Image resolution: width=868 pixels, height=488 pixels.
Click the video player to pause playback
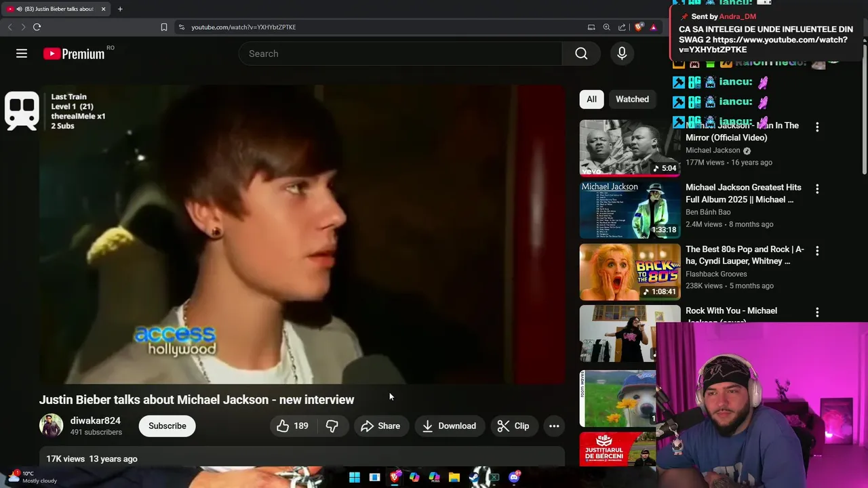click(302, 235)
